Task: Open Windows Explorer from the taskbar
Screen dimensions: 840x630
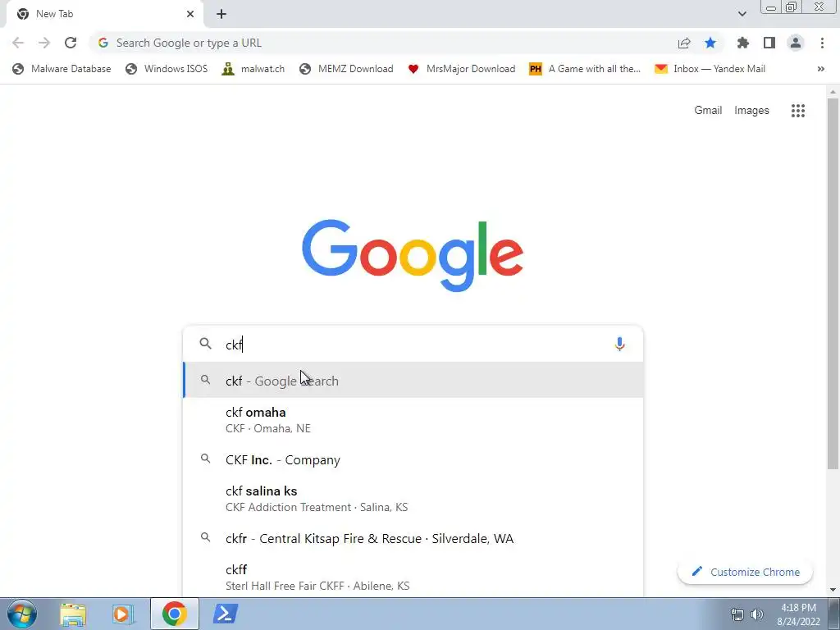Action: pyautogui.click(x=73, y=614)
